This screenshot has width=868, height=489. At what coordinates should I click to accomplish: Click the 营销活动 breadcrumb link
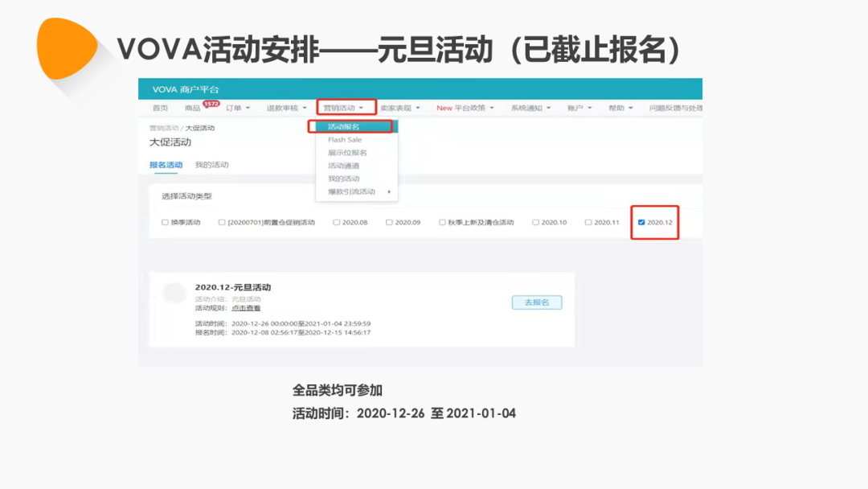pyautogui.click(x=164, y=128)
